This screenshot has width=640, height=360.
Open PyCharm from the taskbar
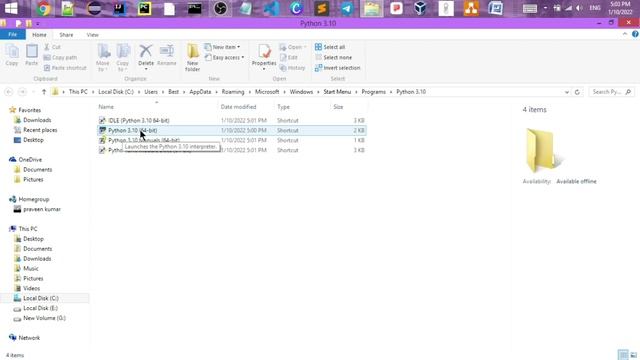[x=144, y=9]
